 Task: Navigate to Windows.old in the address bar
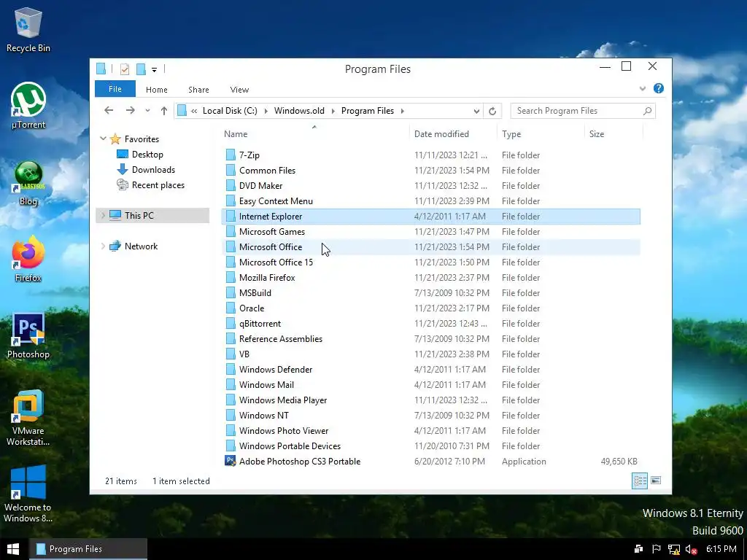[x=299, y=111]
